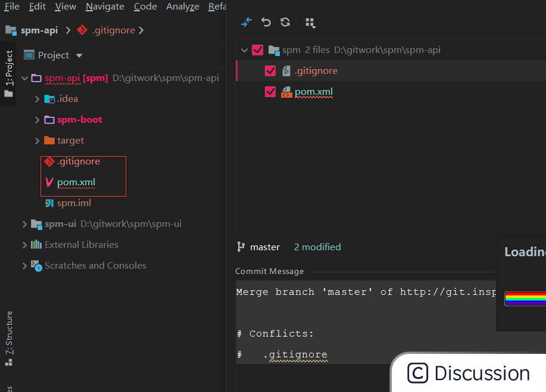Open the Analyze menu

coord(182,7)
